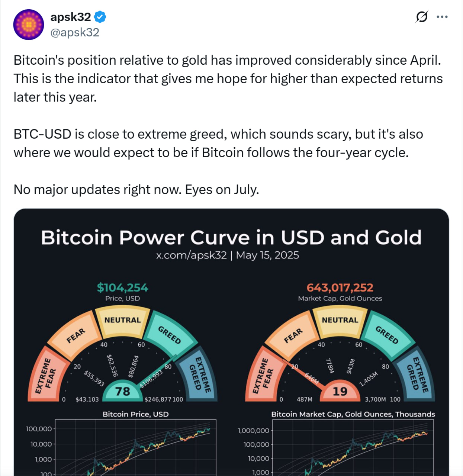Click the blue verified badge
Image resolution: width=463 pixels, height=476 pixels.
click(100, 17)
